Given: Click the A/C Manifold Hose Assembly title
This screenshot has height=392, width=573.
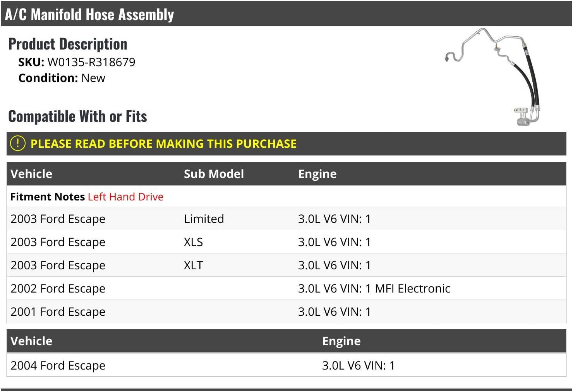Looking at the screenshot, I should (89, 14).
